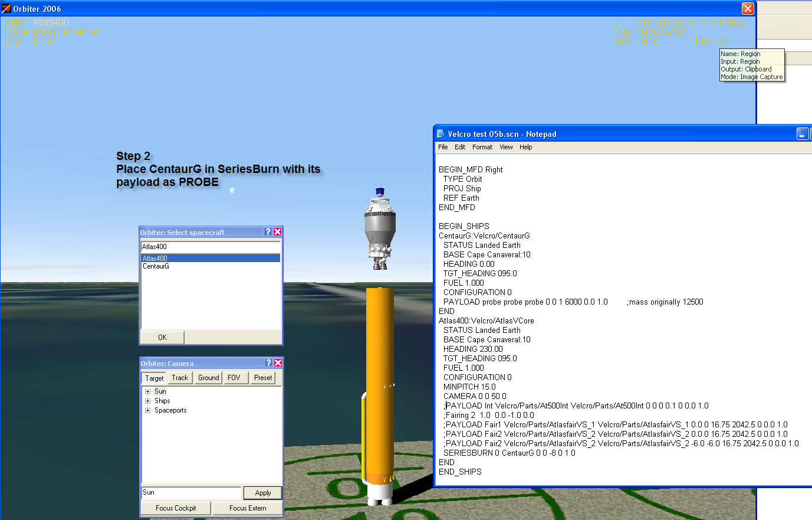Open help in Camera dialog
The height and width of the screenshot is (520, 812).
[x=268, y=363]
